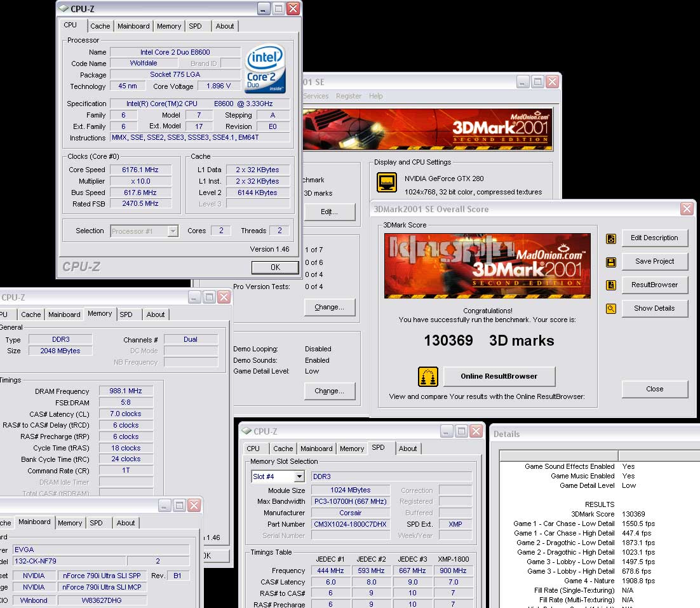The width and height of the screenshot is (700, 608).
Task: Close the 3DMark2001 SE Overall Score dialog
Action: point(687,208)
